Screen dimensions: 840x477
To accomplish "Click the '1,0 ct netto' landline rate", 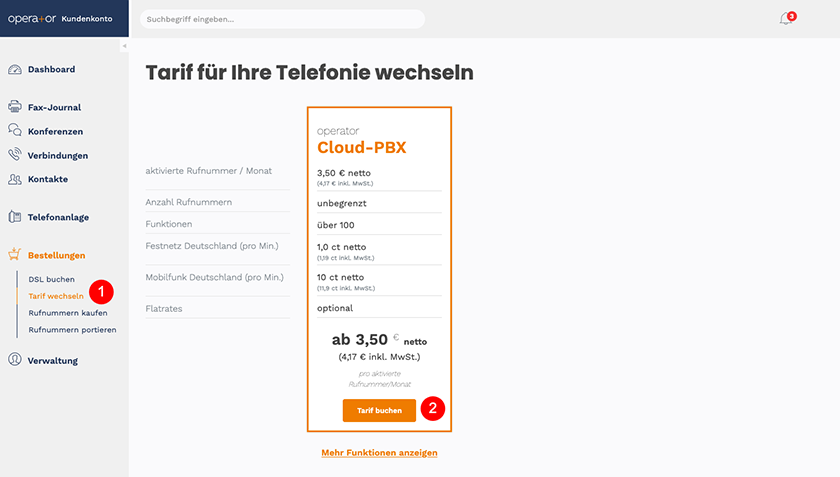I will pyautogui.click(x=341, y=247).
